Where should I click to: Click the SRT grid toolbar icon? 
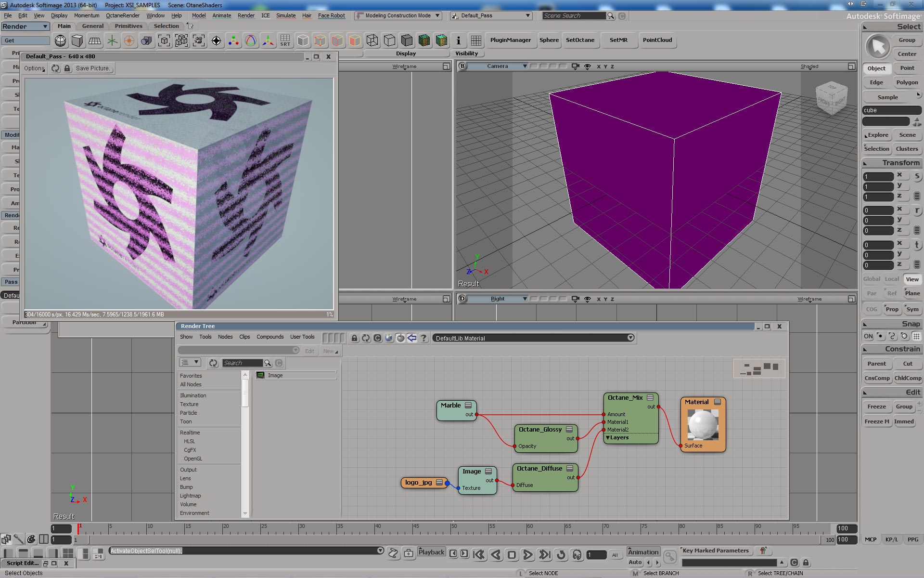(x=285, y=40)
